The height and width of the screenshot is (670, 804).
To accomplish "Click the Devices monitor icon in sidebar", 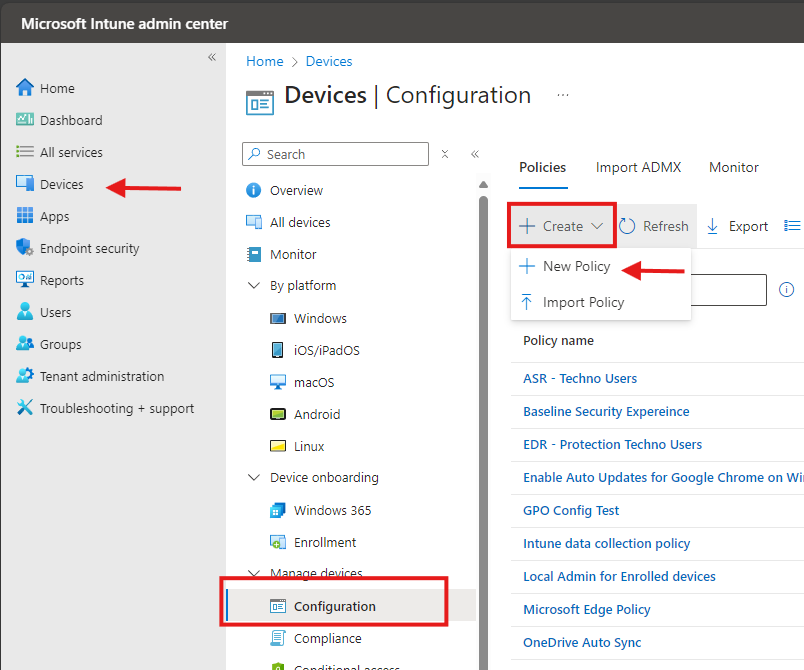I will pos(25,184).
